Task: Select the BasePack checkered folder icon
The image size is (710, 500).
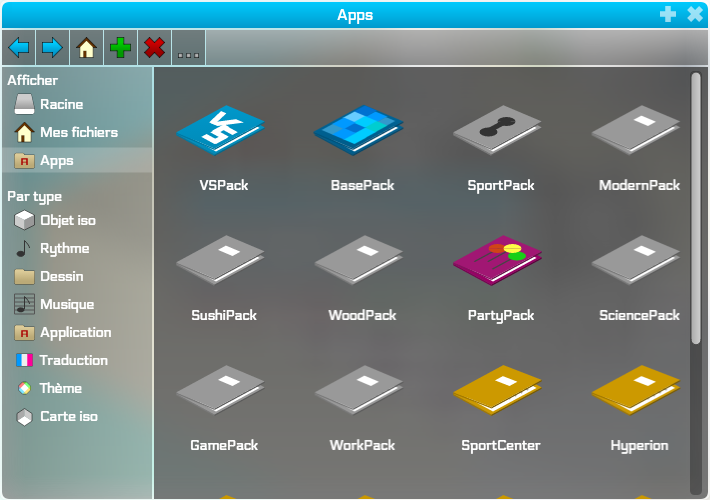Action: coord(359,130)
